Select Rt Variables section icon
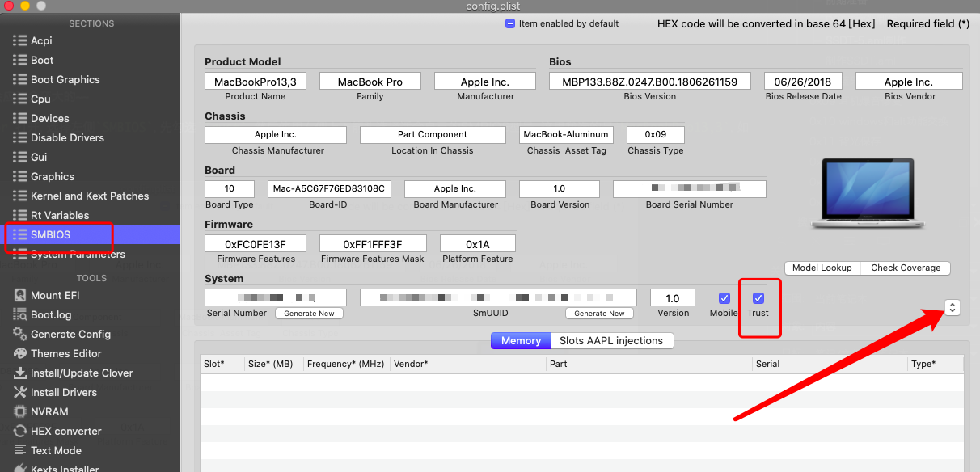980x472 pixels. pyautogui.click(x=20, y=215)
